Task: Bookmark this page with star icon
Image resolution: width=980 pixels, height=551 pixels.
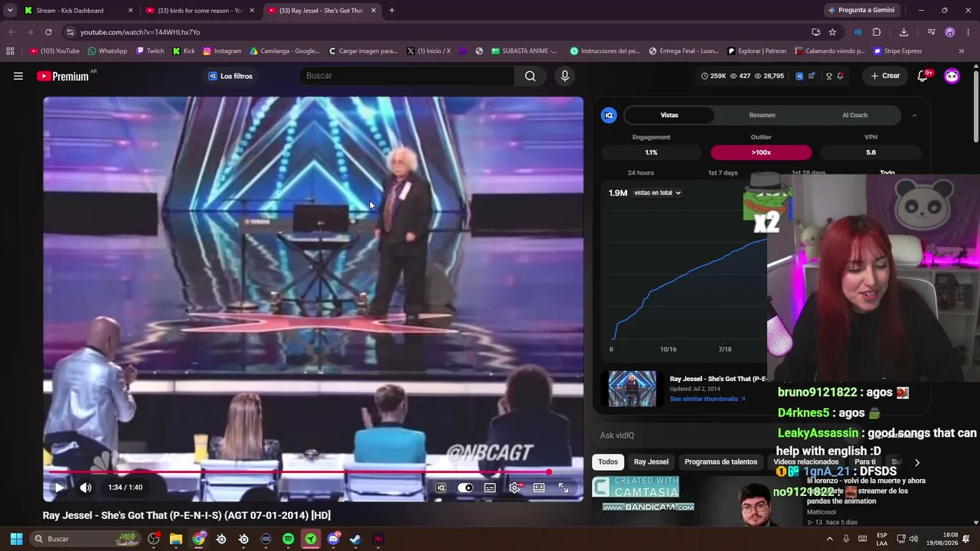Action: pyautogui.click(x=832, y=32)
